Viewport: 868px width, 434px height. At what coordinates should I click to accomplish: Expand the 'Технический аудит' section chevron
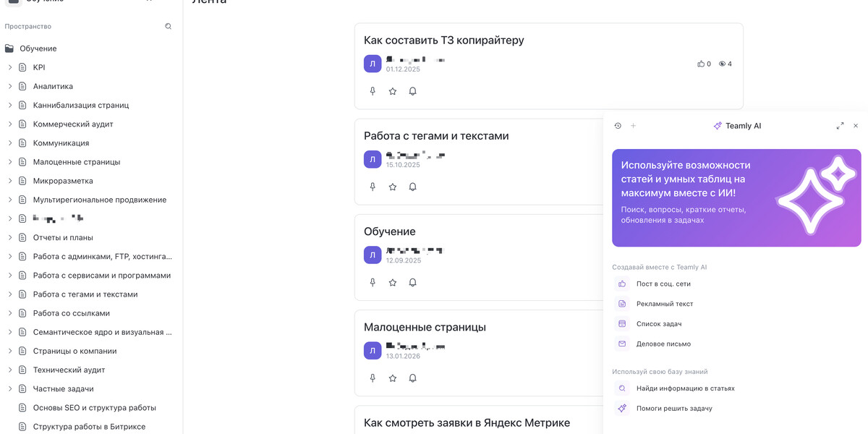pos(10,370)
